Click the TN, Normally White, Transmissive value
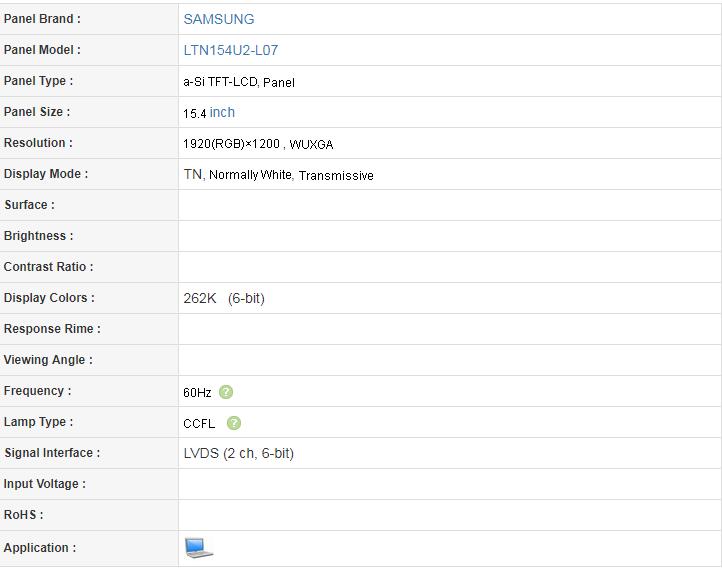The height and width of the screenshot is (569, 722). (278, 175)
